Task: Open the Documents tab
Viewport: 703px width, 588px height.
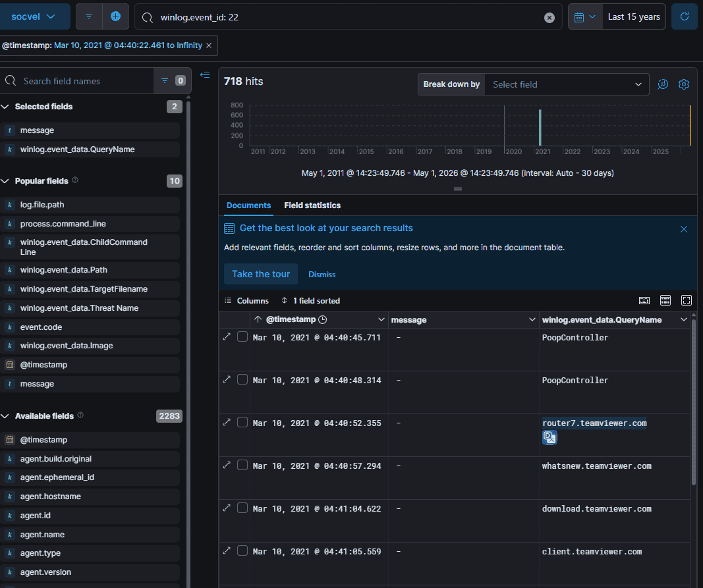Action: 248,205
